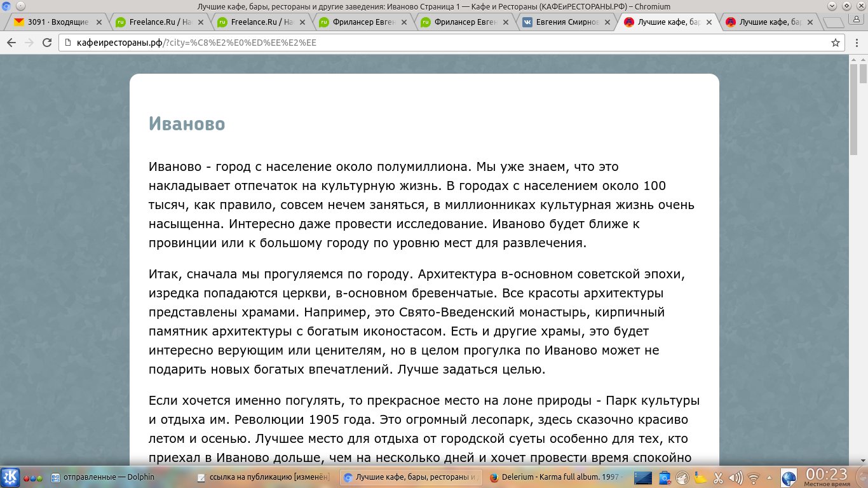The height and width of the screenshot is (488, 868).
Task: Click the globe icon beside the clock
Action: pos(789,478)
